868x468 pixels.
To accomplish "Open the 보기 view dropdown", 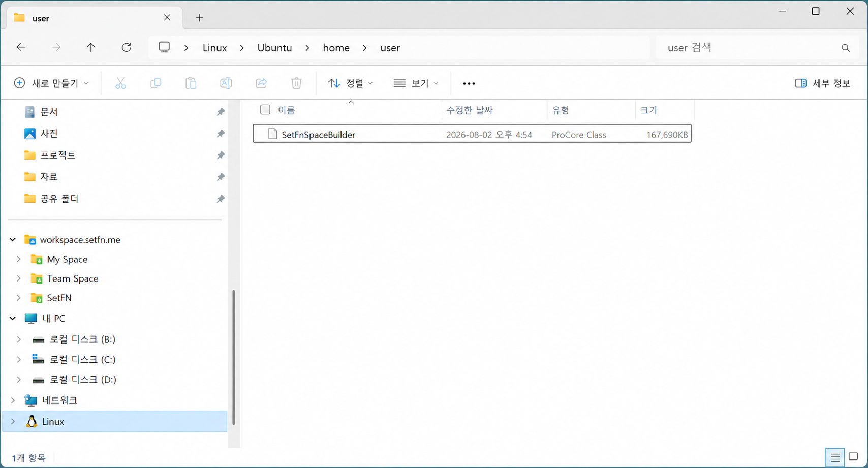I will (x=416, y=83).
